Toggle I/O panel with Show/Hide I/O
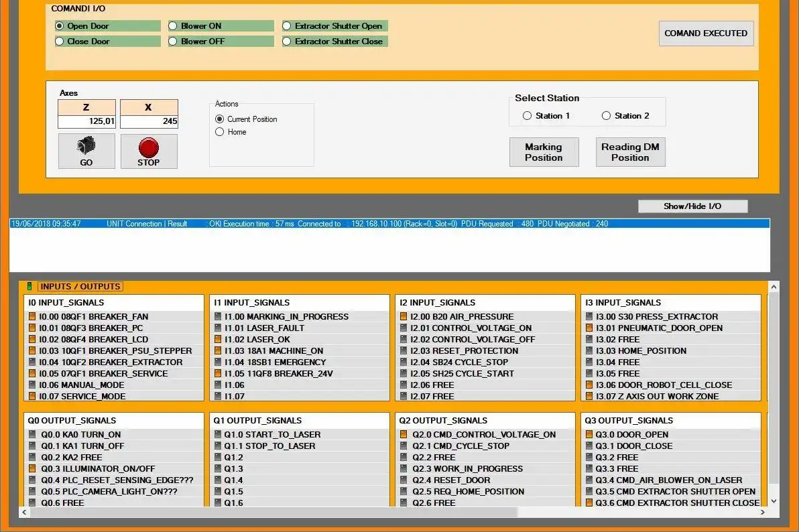799x532 pixels. coord(692,206)
